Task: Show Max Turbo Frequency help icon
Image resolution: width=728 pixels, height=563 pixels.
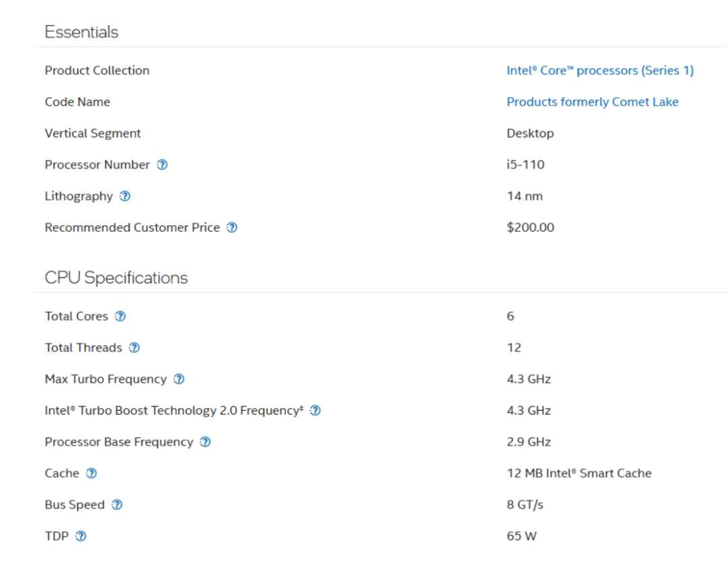Action: pos(179,379)
